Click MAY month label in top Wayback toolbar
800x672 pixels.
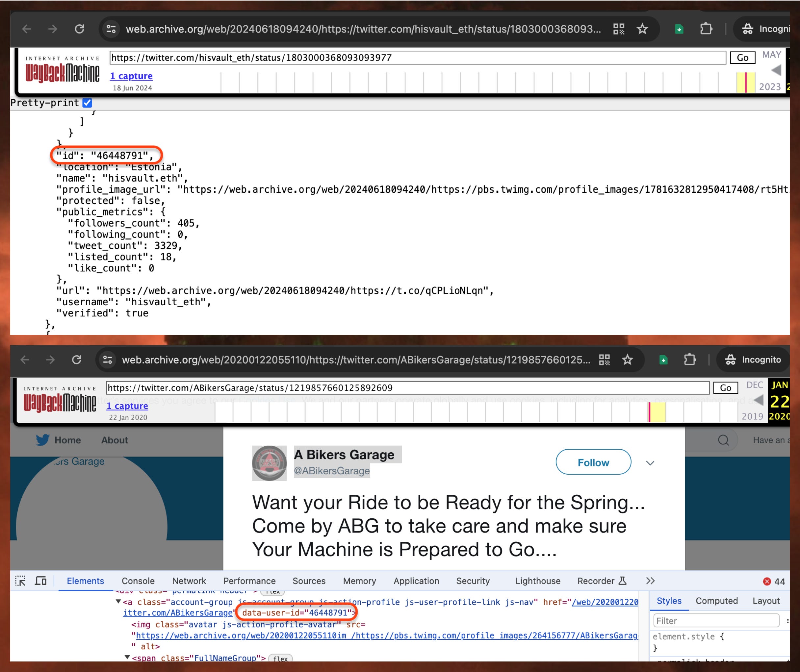coord(771,55)
